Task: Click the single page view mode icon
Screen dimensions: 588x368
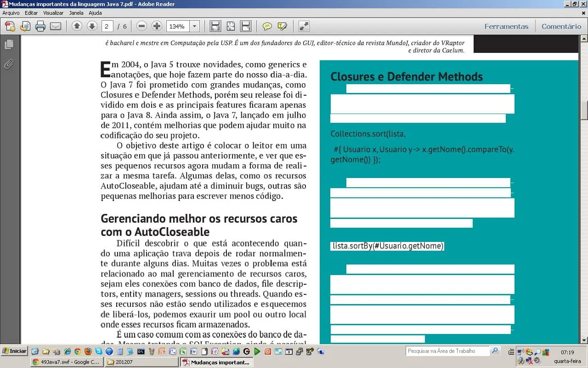Action: pyautogui.click(x=246, y=26)
